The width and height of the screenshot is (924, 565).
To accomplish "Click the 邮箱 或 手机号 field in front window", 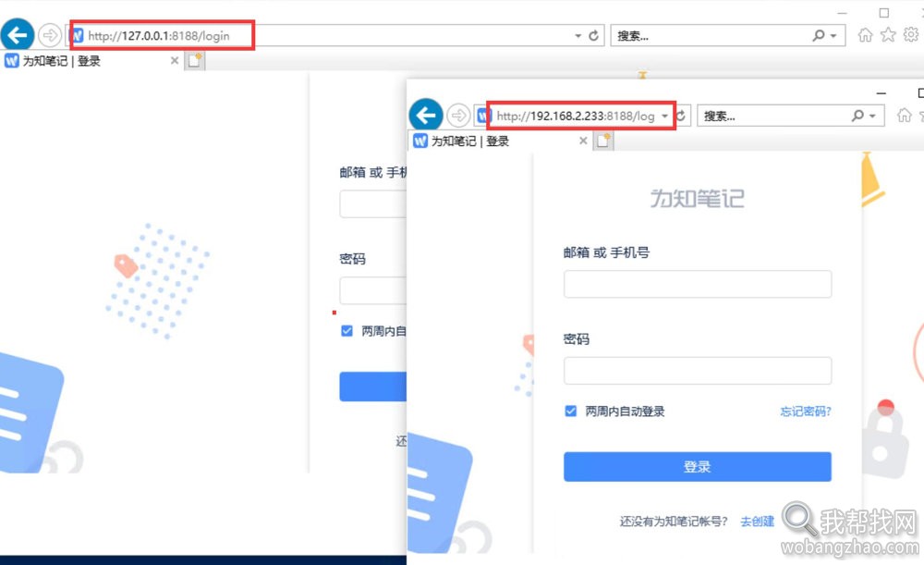I will tap(697, 284).
